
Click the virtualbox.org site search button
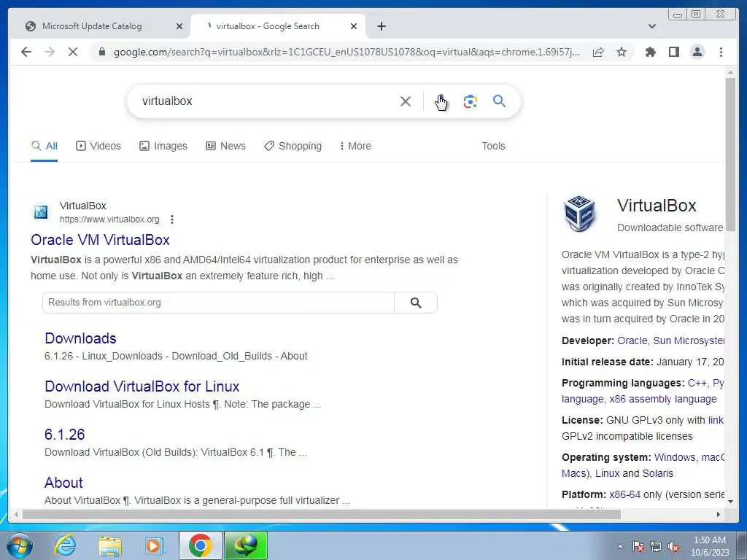pos(415,303)
